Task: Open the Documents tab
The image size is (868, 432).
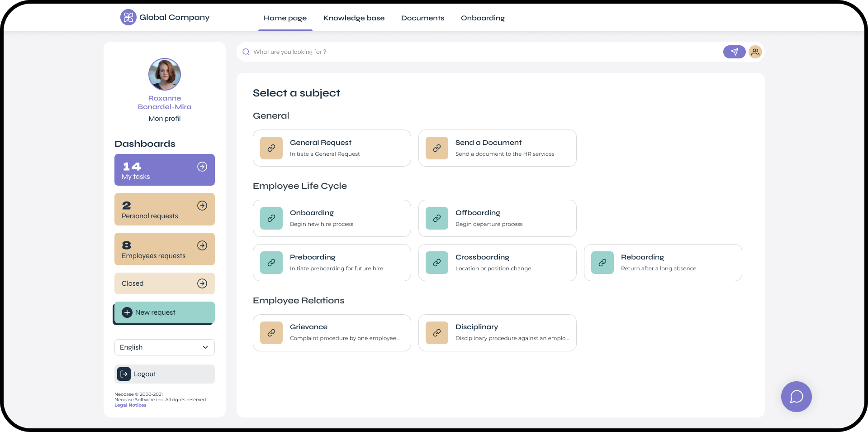Action: [422, 18]
